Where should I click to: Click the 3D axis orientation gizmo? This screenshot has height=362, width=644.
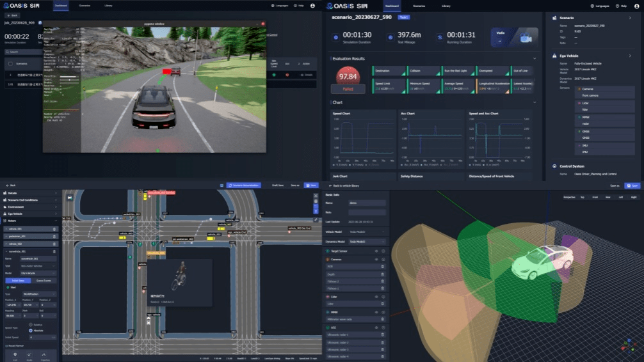click(629, 345)
